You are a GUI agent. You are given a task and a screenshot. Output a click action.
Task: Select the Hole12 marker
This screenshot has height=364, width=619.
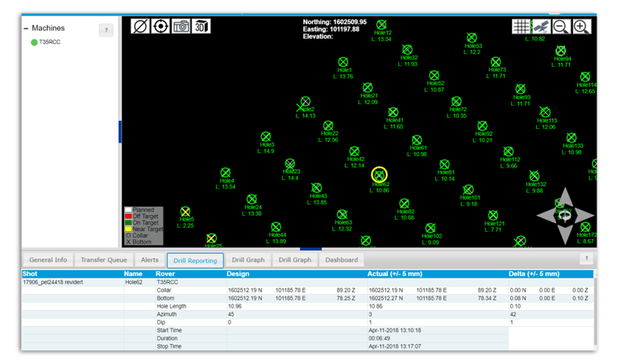point(381,25)
